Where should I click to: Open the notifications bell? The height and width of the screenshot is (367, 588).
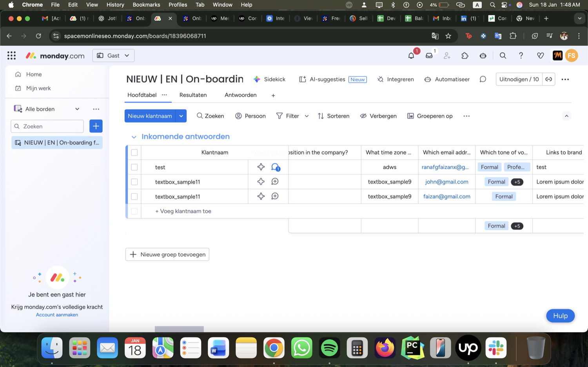411,56
